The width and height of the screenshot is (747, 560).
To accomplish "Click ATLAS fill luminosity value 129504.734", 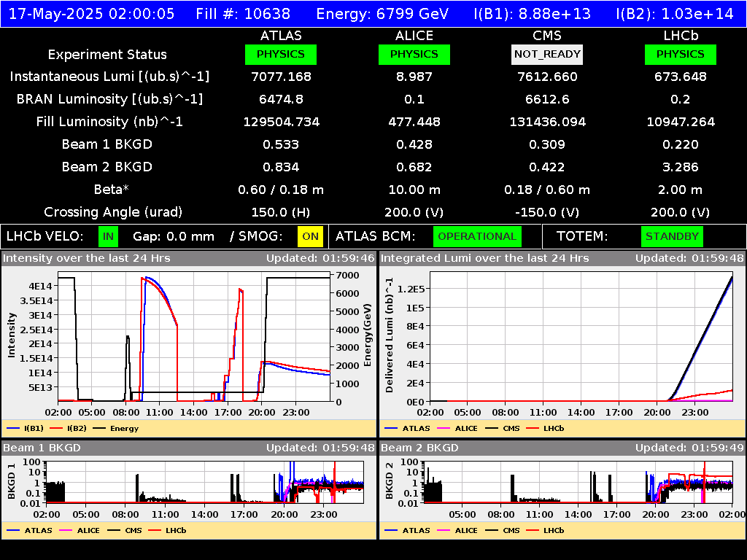I will (x=281, y=122).
